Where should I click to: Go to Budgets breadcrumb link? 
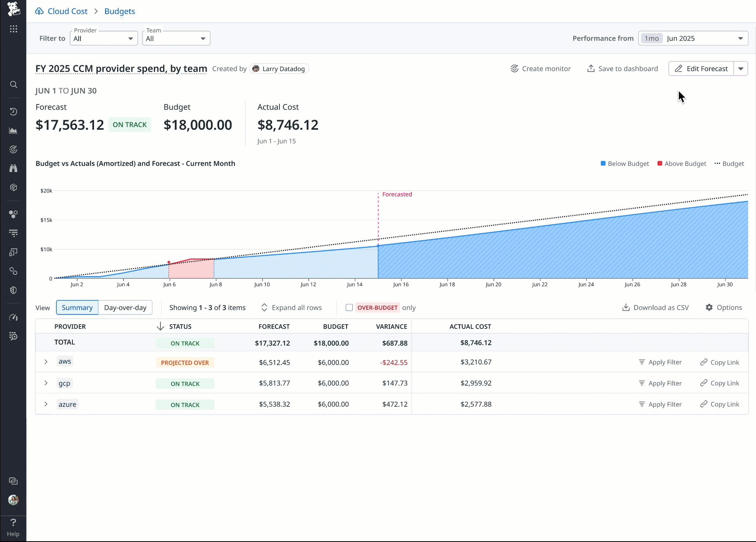[120, 11]
